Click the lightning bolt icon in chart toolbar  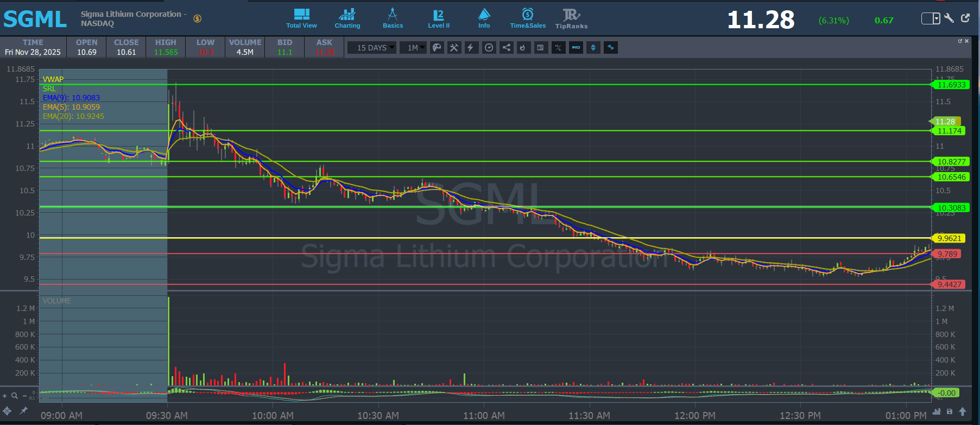pyautogui.click(x=471, y=48)
